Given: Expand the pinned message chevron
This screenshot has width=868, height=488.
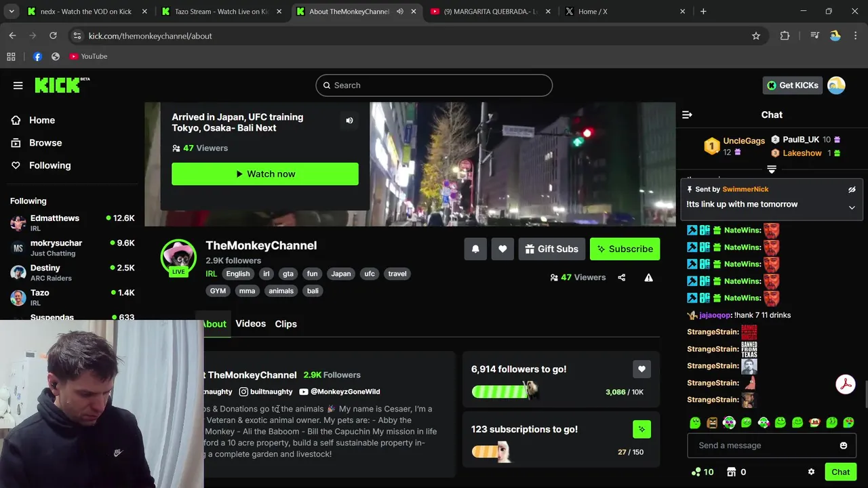Looking at the screenshot, I should point(852,207).
